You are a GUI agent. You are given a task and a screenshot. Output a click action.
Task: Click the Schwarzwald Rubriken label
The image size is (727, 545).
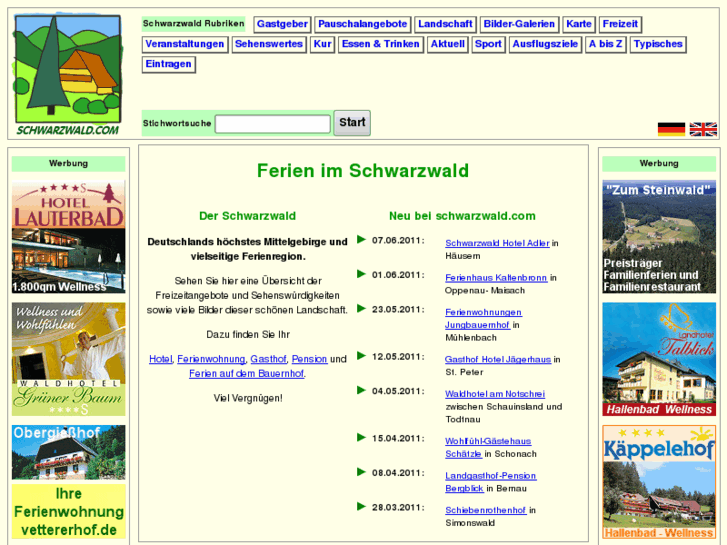(193, 24)
